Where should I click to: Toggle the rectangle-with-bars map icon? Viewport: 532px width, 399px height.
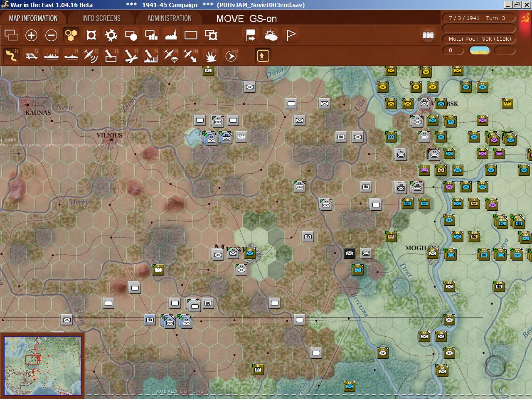click(x=151, y=35)
